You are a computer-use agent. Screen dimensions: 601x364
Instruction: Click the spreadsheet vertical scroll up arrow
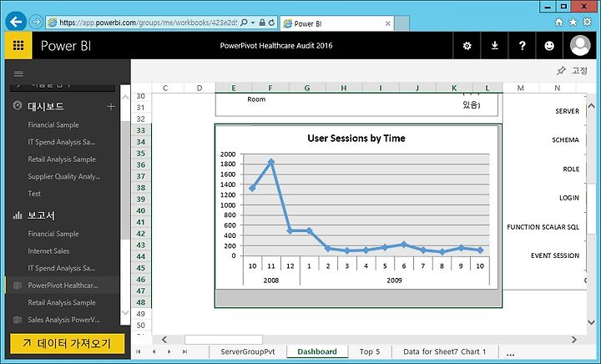point(591,107)
